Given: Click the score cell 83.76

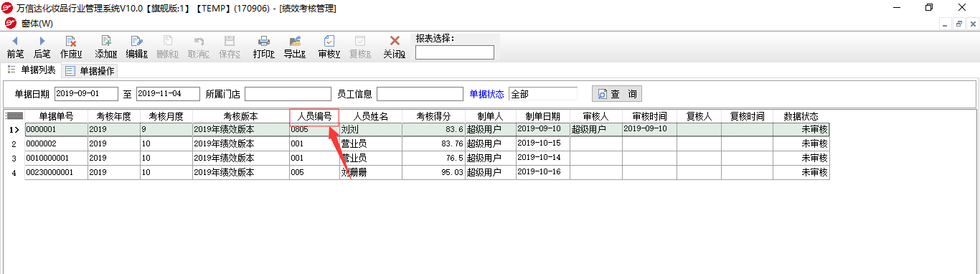Looking at the screenshot, I should point(433,143).
